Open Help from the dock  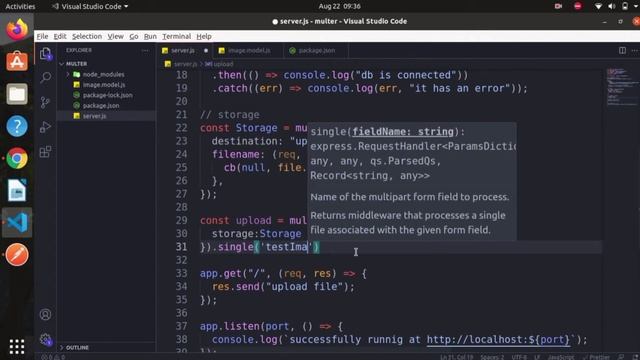coord(17,126)
